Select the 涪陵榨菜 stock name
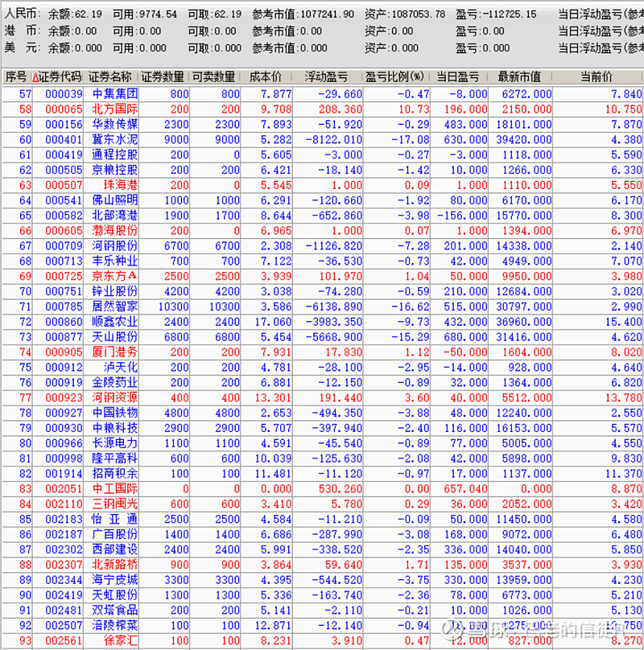The image size is (644, 650). (x=115, y=626)
